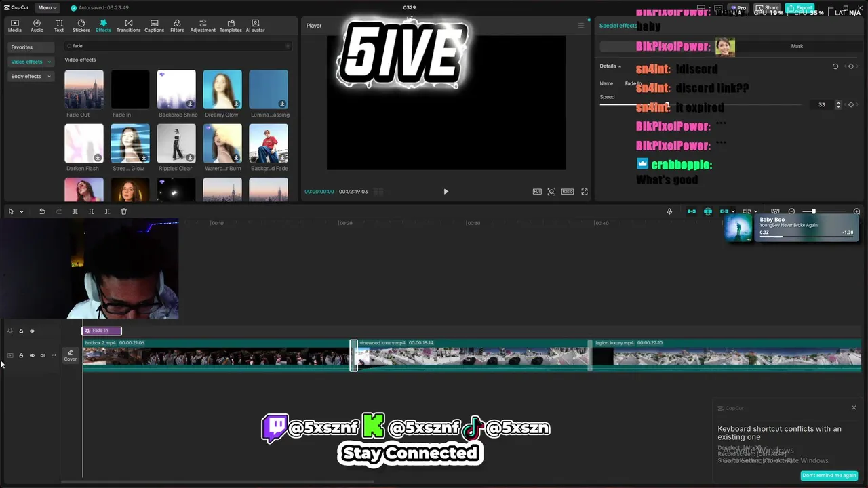Zoom in the timeline with plus icon
This screenshot has height=488, width=868.
pos(856,211)
